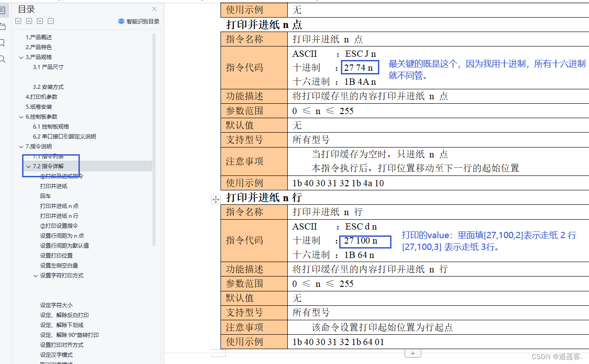
Task: Click the document heading 打印并进纸 n 行
Action: coord(264,198)
